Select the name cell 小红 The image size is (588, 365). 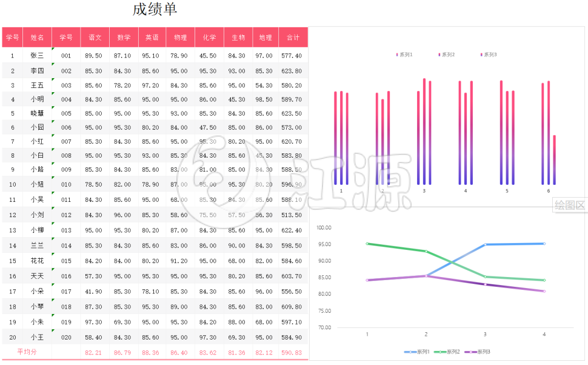pos(37,141)
